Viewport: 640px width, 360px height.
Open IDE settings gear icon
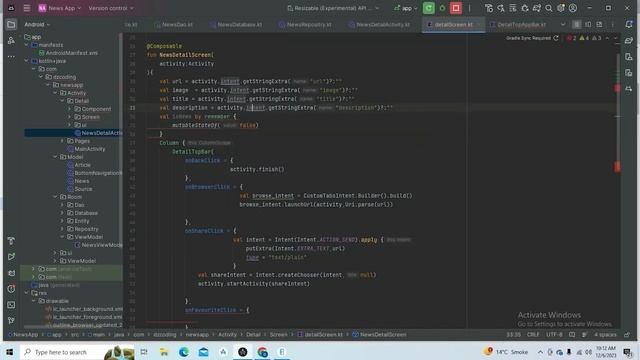point(561,8)
